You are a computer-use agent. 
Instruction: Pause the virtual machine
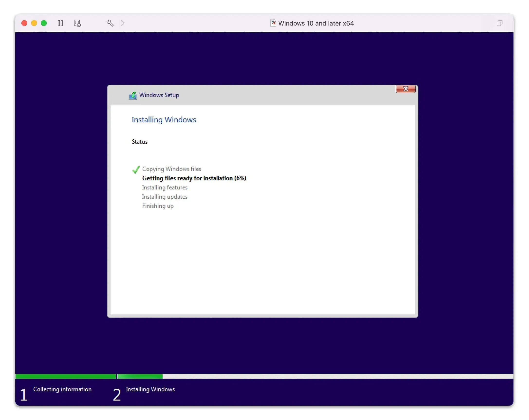60,23
